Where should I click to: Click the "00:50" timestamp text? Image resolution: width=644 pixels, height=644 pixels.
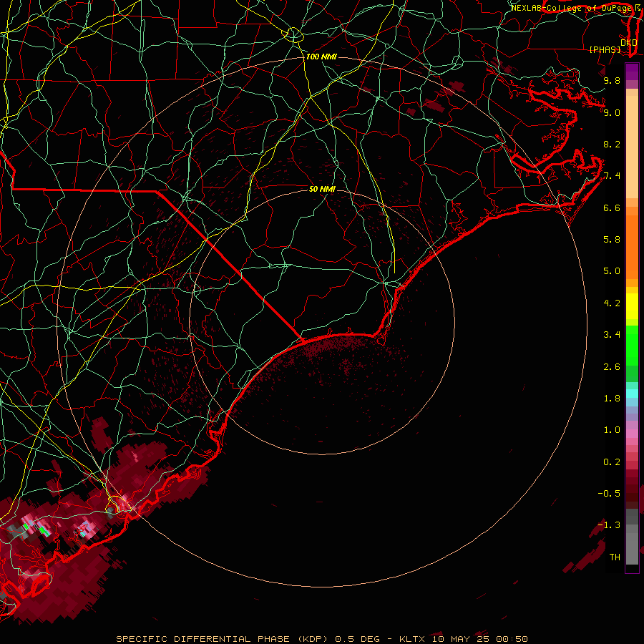(512, 639)
